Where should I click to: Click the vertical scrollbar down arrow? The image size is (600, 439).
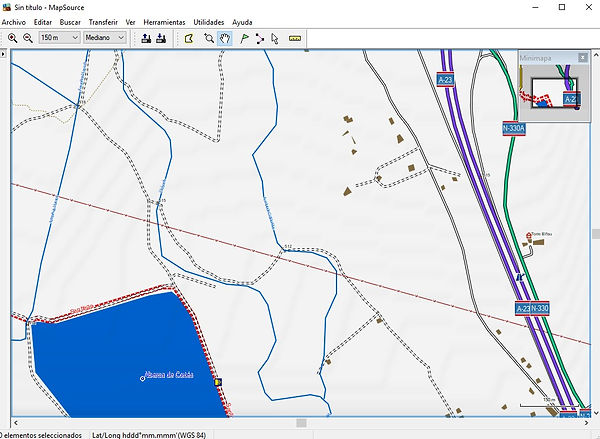[x=596, y=413]
